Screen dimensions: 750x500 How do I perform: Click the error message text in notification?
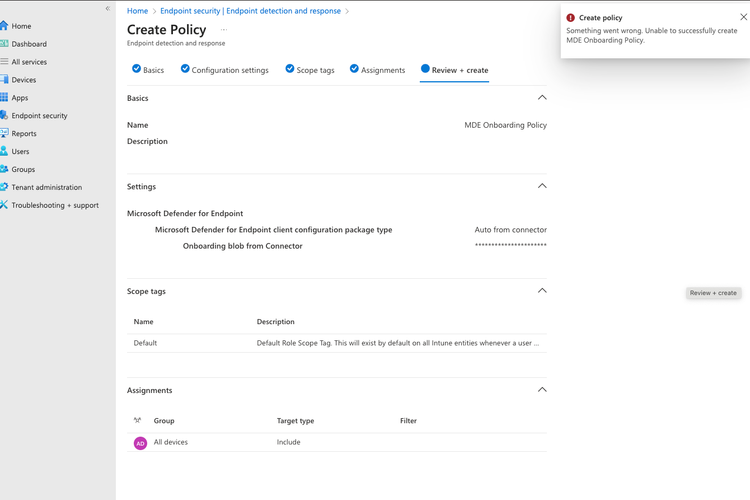coord(651,35)
